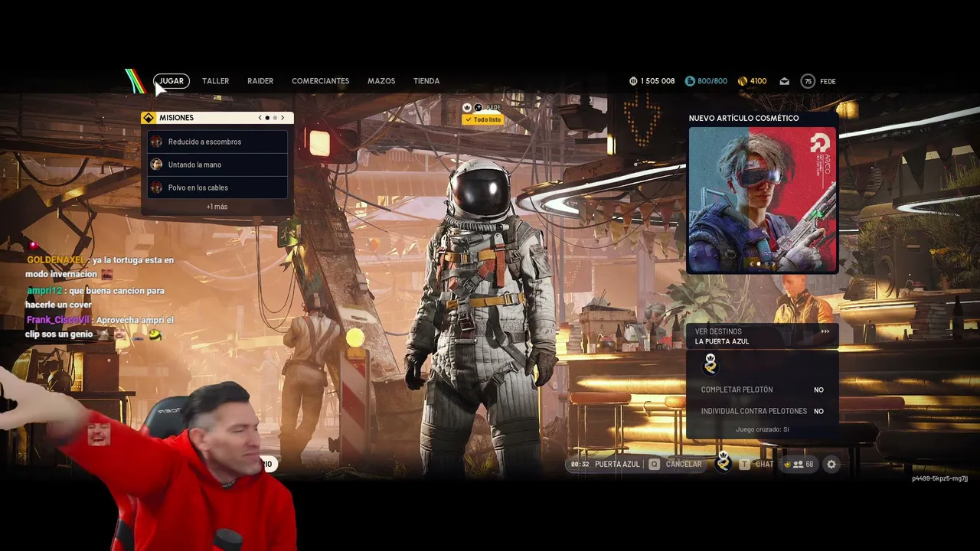Click the 'Todo listo' ready badge
The height and width of the screenshot is (551, 980).
(482, 119)
